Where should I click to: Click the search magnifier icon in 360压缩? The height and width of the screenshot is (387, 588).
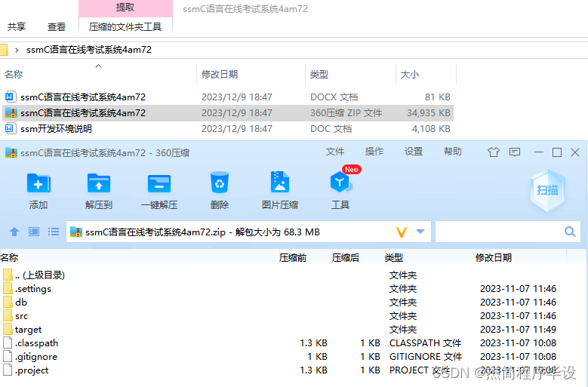click(570, 232)
